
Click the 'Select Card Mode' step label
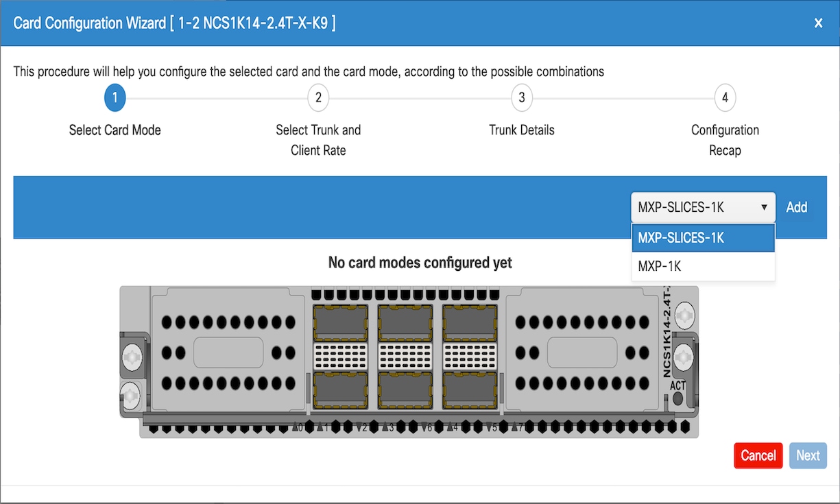pos(115,130)
